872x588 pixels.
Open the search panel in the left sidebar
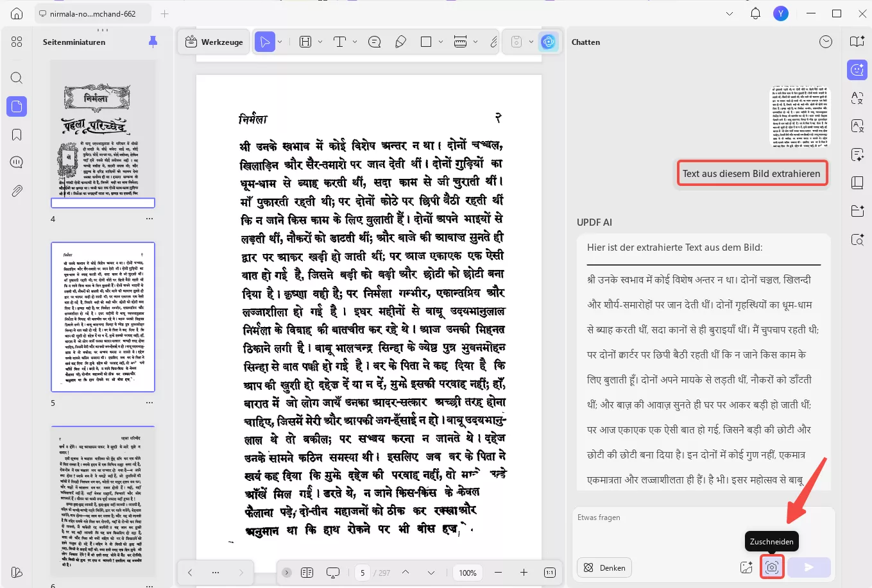(x=17, y=78)
